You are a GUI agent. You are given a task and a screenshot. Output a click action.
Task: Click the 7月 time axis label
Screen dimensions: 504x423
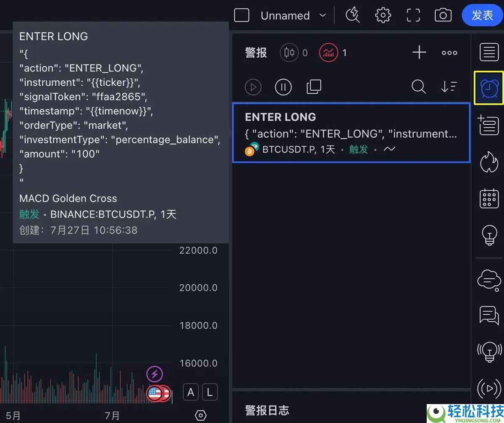point(112,416)
